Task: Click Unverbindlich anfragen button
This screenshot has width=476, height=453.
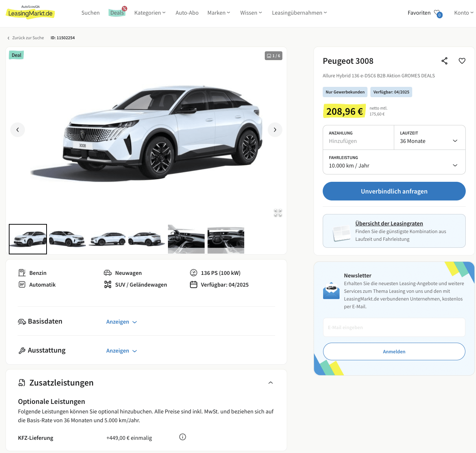Action: pos(394,191)
